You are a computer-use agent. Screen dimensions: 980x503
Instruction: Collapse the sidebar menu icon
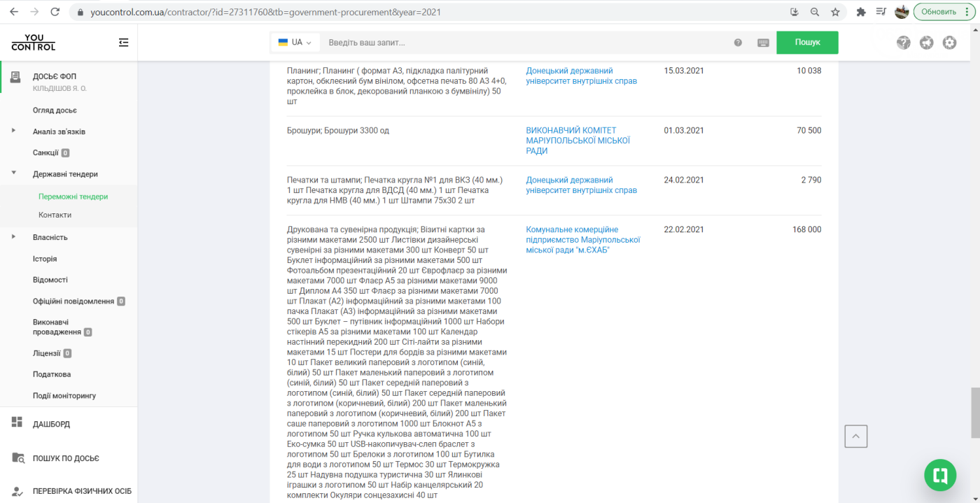pos(124,43)
